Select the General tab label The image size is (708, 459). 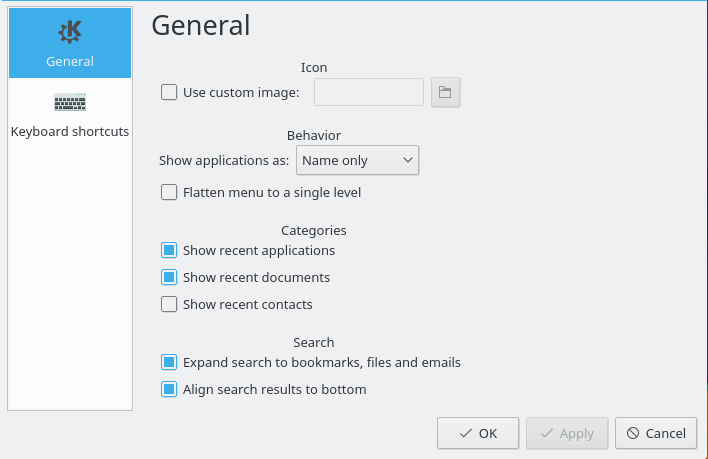tap(69, 61)
